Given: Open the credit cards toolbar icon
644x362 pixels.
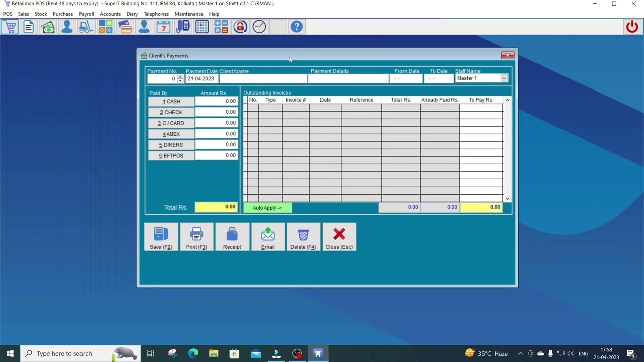Looking at the screenshot, I should tap(125, 27).
